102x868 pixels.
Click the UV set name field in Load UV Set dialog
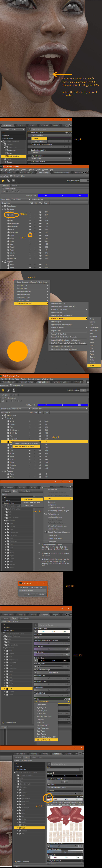pyautogui.click(x=32, y=590)
